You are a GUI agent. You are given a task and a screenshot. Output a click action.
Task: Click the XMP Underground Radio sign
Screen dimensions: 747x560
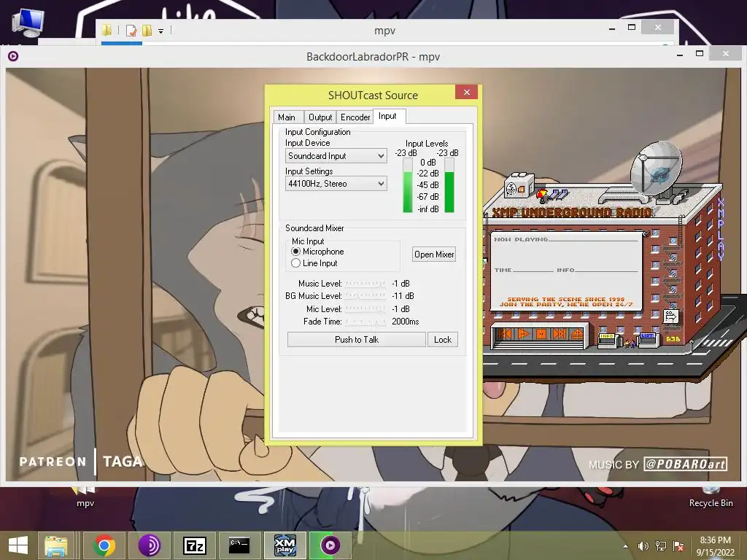[x=571, y=212]
